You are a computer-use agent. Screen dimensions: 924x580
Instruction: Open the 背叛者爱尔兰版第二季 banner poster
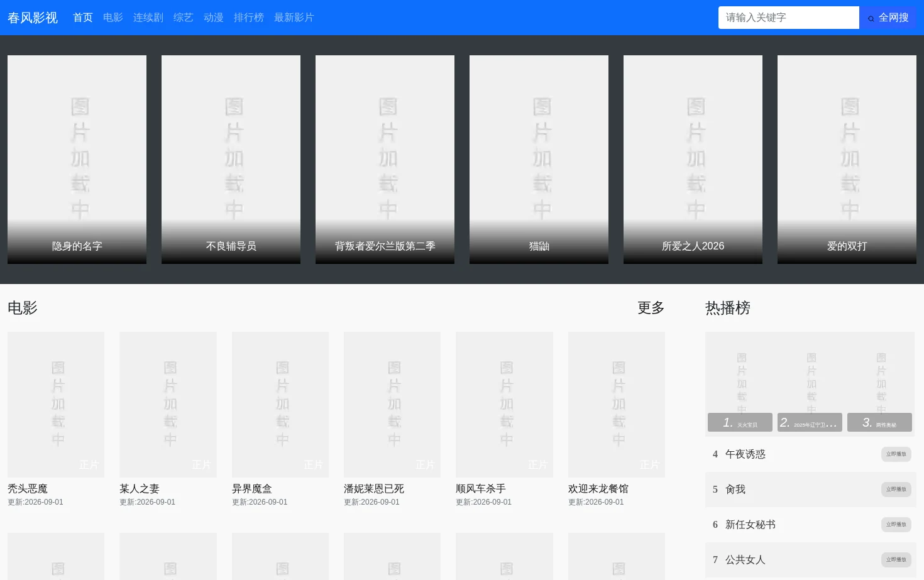(385, 160)
